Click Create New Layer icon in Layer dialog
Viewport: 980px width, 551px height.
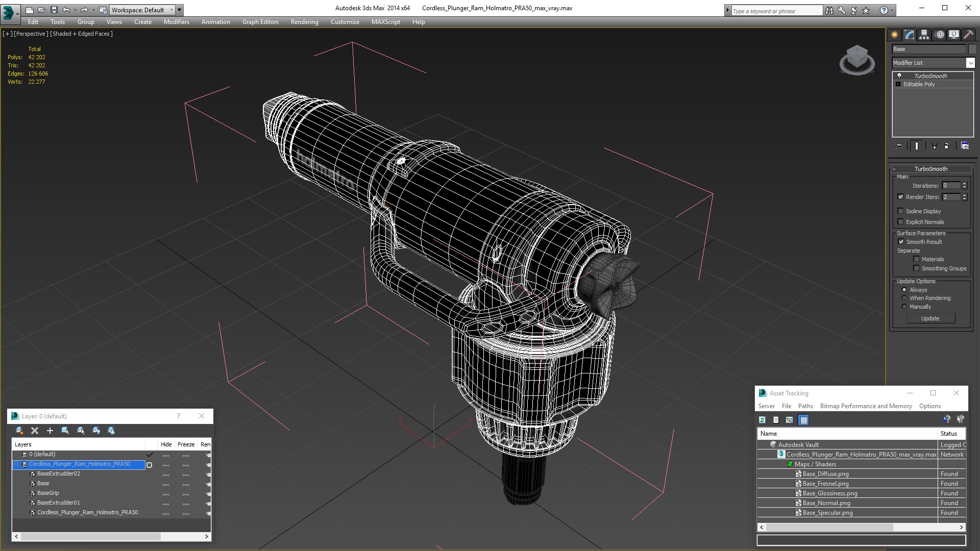click(x=19, y=431)
